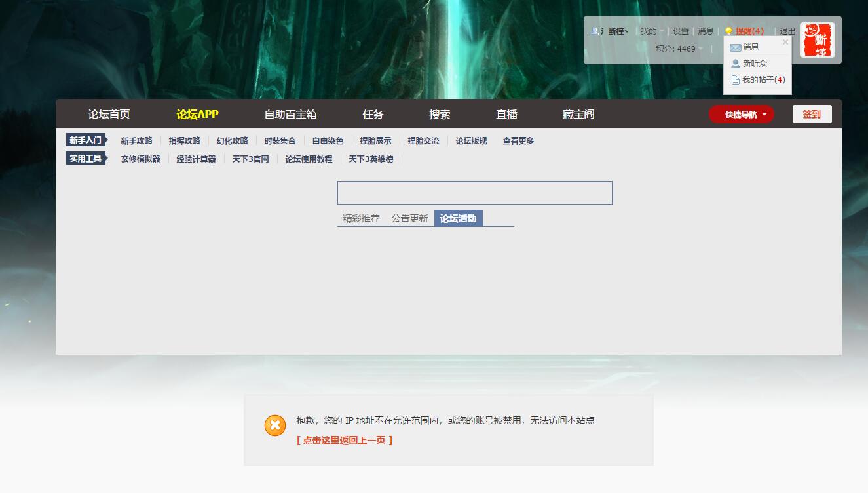Image resolution: width=868 pixels, height=493 pixels.
Task: Switch to the 精彩推荐 tab
Action: 361,218
